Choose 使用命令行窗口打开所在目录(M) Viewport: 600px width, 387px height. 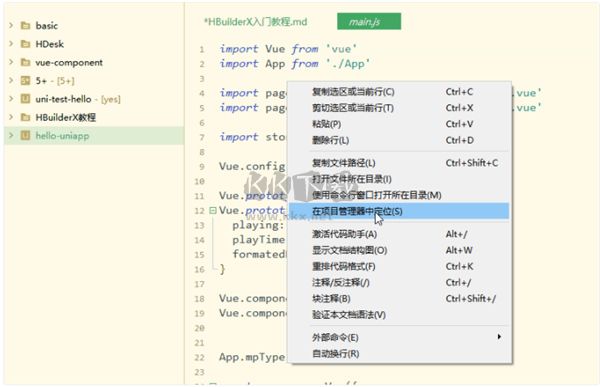coord(399,195)
